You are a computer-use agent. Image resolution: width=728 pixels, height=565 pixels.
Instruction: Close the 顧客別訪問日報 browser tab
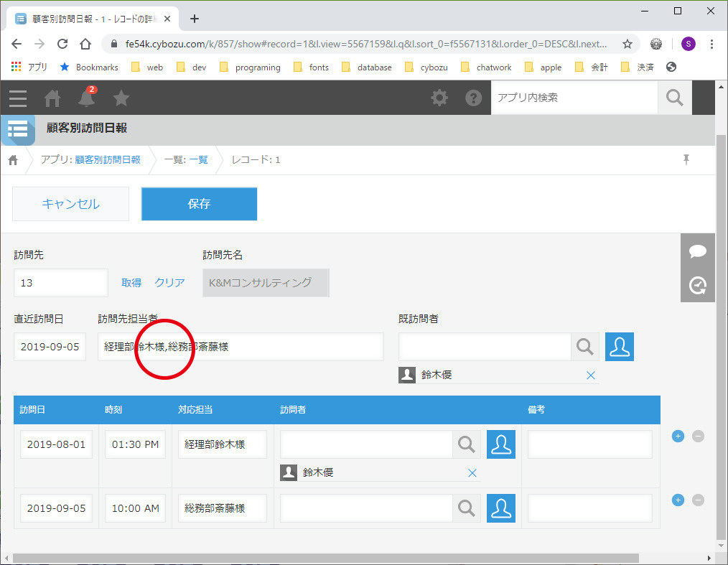[167, 19]
